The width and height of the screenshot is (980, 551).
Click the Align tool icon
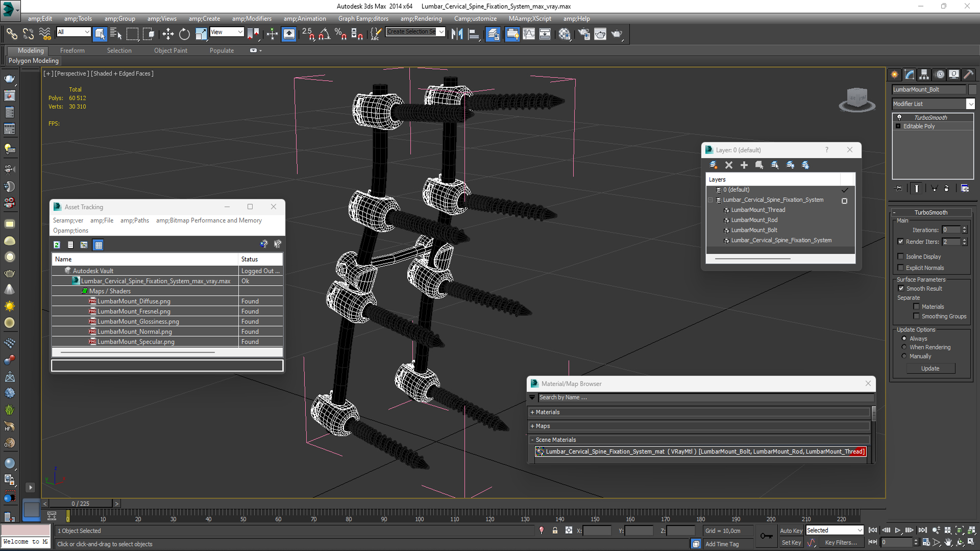click(x=474, y=34)
